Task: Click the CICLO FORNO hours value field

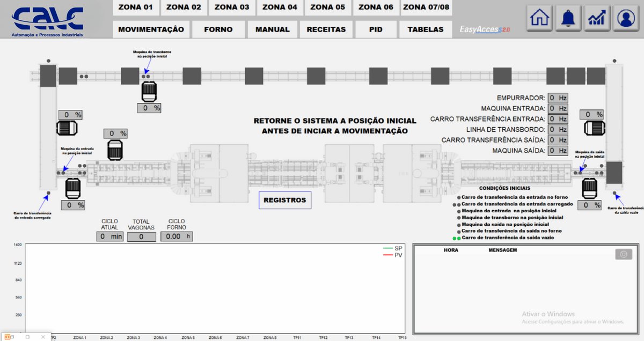Action: pyautogui.click(x=177, y=236)
